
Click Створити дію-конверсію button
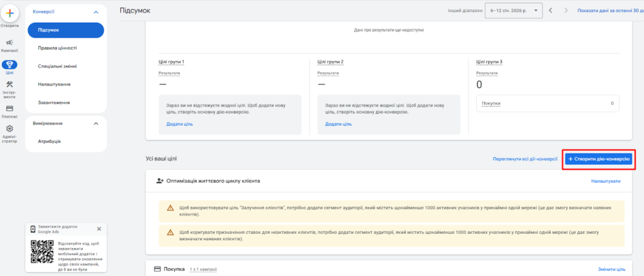tap(598, 159)
